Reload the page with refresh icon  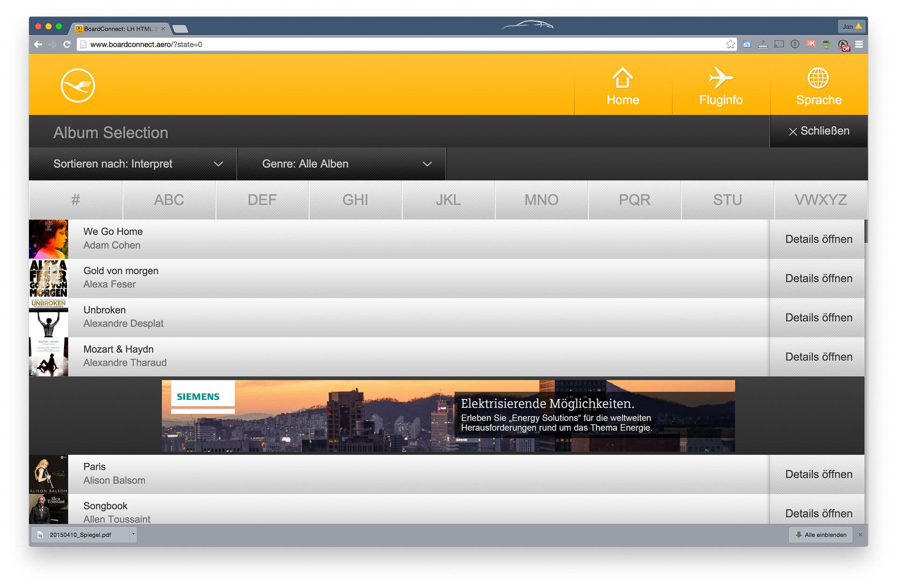[67, 44]
